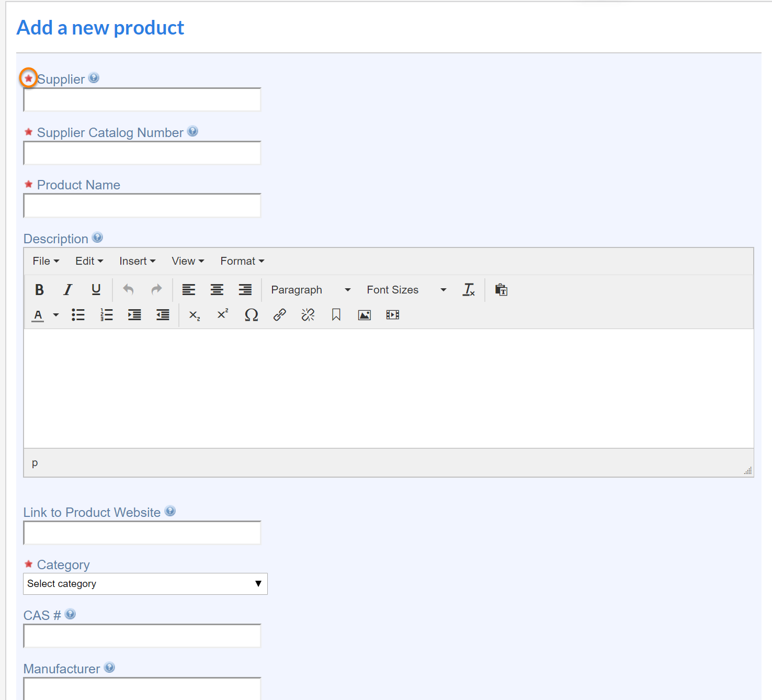Insert a hyperlink using the link icon
Image resolution: width=772 pixels, height=700 pixels.
(x=279, y=315)
